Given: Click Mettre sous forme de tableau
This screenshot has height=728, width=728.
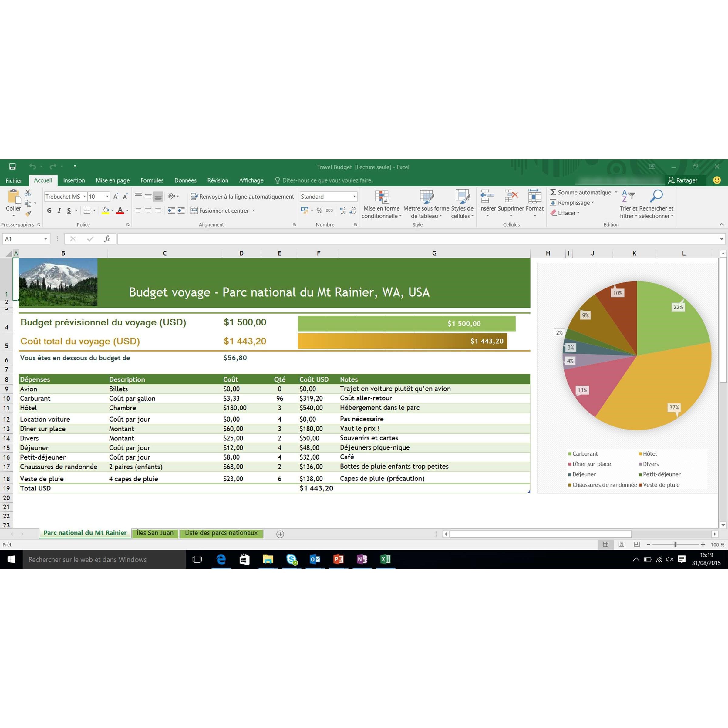Looking at the screenshot, I should (x=426, y=204).
